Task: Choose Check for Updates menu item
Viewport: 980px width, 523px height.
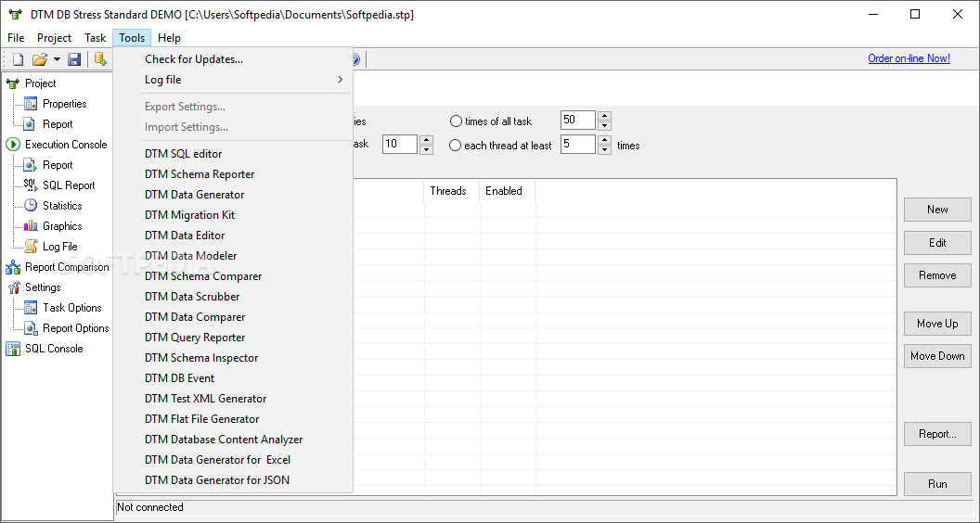Action: pyautogui.click(x=233, y=59)
